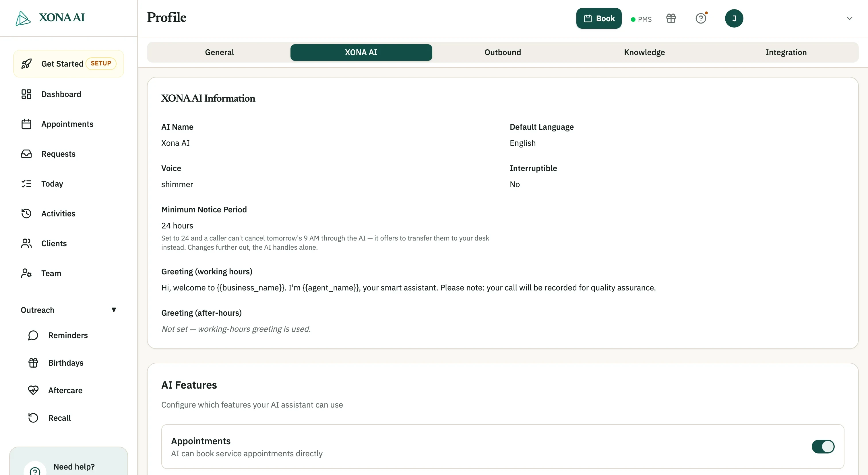Open the Need help? card

69,461
